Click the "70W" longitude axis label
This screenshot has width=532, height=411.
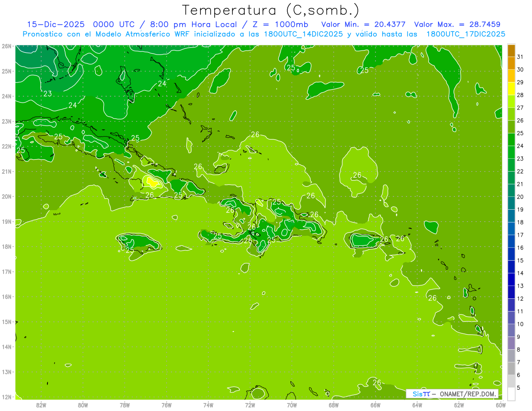pos(292,405)
